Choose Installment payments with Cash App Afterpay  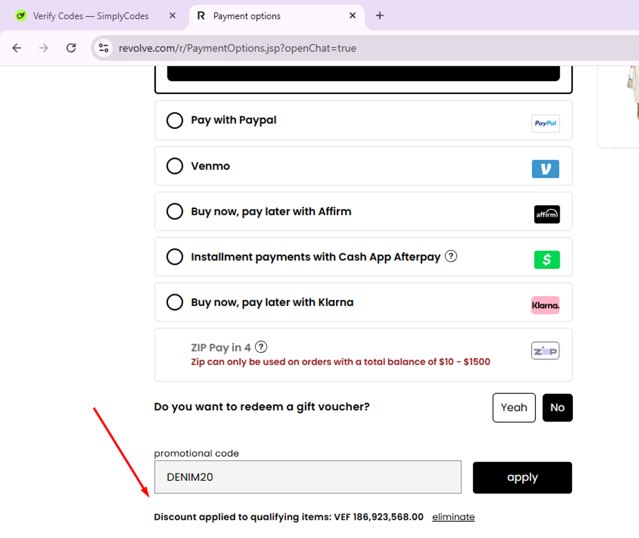tap(174, 257)
